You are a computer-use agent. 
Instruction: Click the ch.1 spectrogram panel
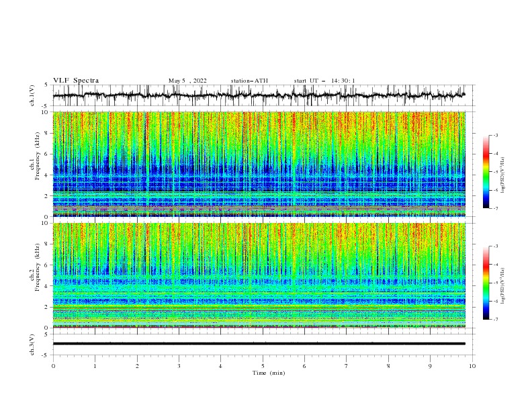pos(259,164)
